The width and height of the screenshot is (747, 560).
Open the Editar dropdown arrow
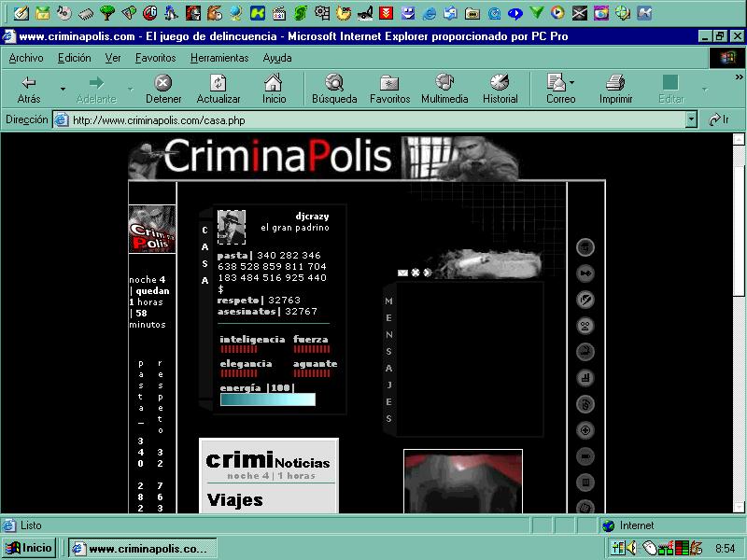[705, 89]
